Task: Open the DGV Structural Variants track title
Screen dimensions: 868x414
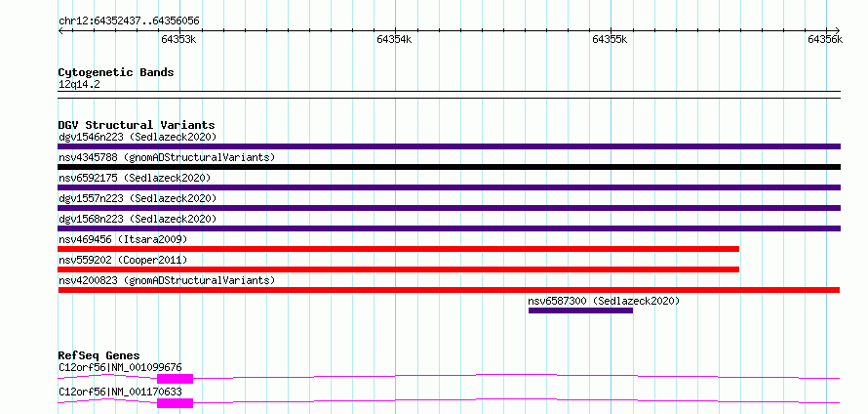Action: point(137,125)
